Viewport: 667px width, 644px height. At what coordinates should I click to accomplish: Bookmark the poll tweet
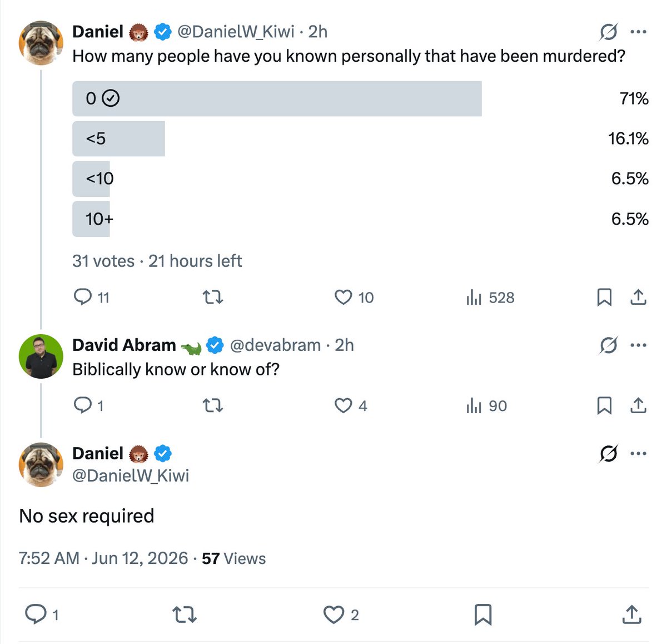coord(604,298)
